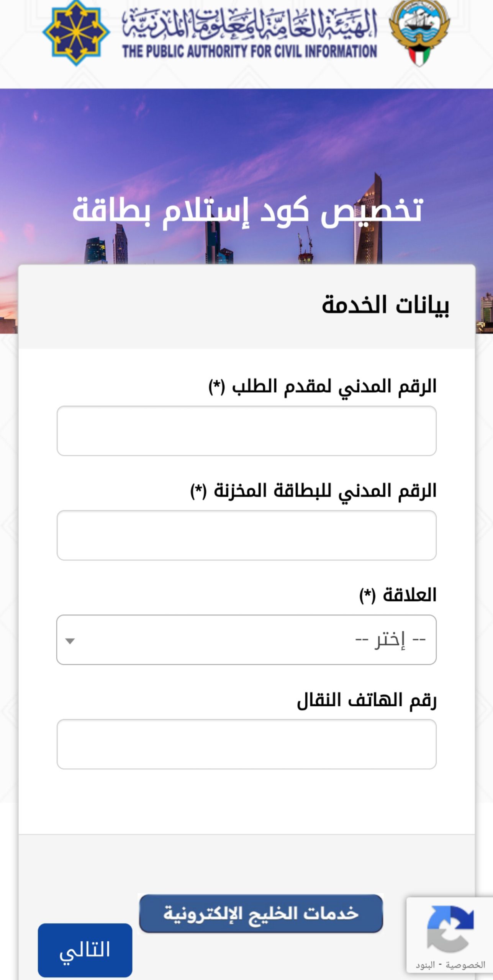The width and height of the screenshot is (493, 980).
Task: Click the "الرقم المدني لمقدم الطلب" label
Action: (322, 387)
